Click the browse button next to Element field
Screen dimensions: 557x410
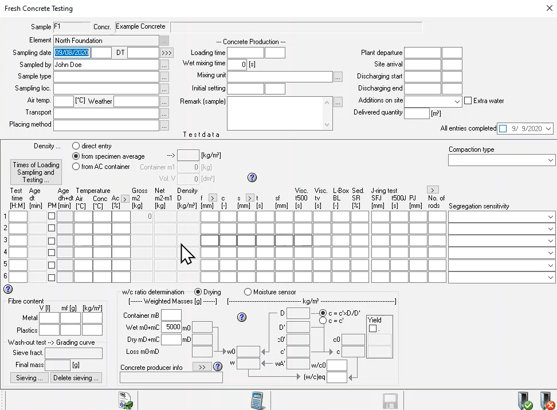[x=164, y=41]
